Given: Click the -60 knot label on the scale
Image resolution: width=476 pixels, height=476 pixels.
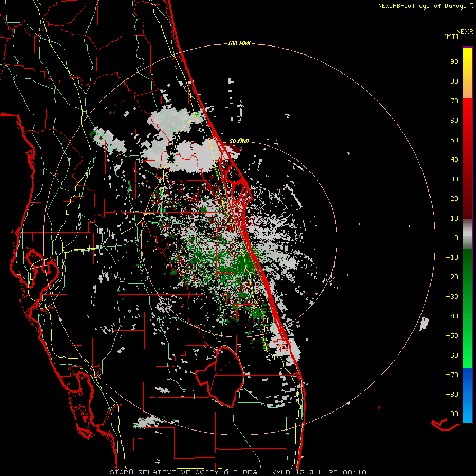Looking at the screenshot, I should coord(452,355).
